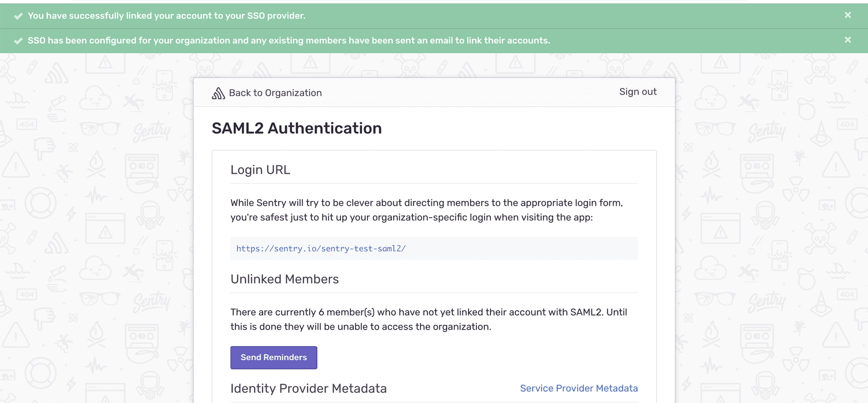Sign out of the account
Screen dimensions: 868x403
637,92
